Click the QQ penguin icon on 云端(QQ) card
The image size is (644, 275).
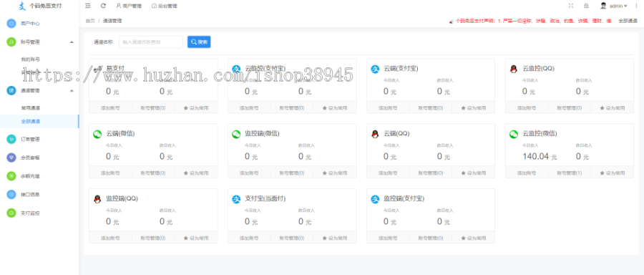click(375, 134)
